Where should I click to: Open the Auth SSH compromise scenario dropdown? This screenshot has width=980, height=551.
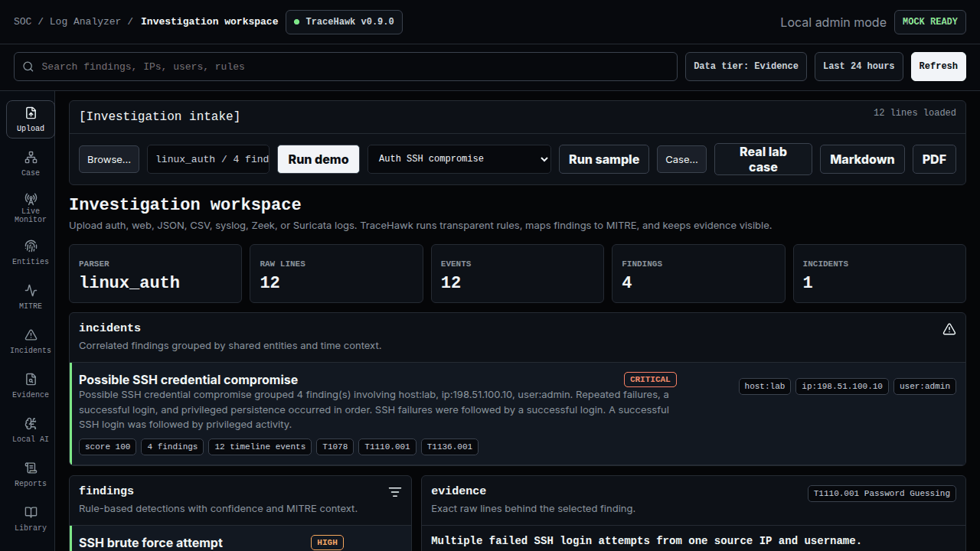click(x=459, y=159)
